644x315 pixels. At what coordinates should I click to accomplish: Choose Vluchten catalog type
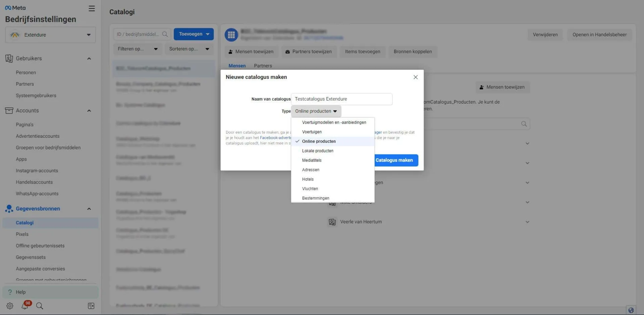333,189
